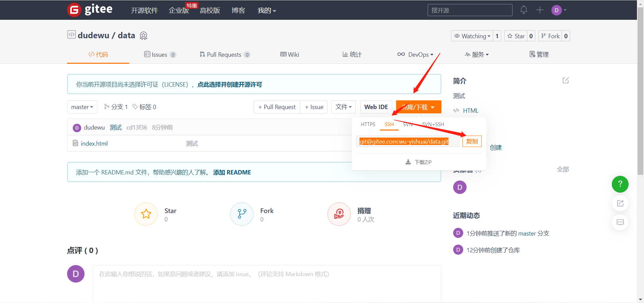Open the Issues tab
Viewport: 644px width, 303px height.
[160, 54]
